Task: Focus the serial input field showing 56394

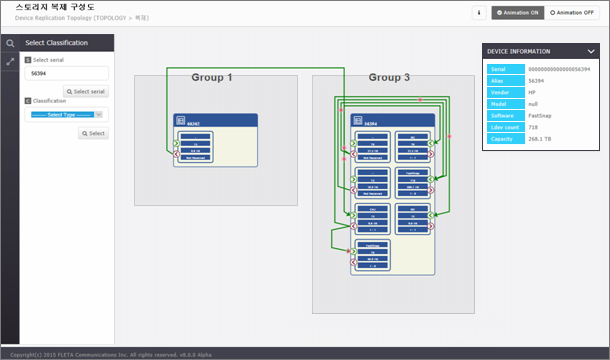Action: (67, 74)
